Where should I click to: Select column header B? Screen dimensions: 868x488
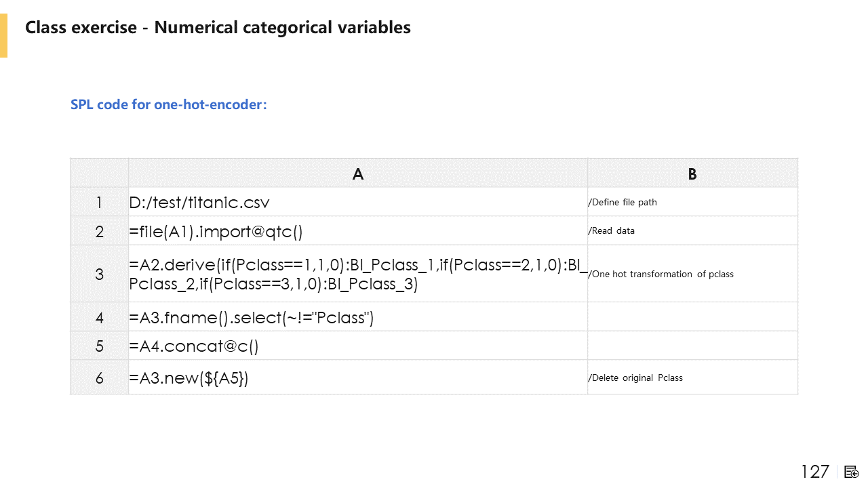pyautogui.click(x=692, y=174)
